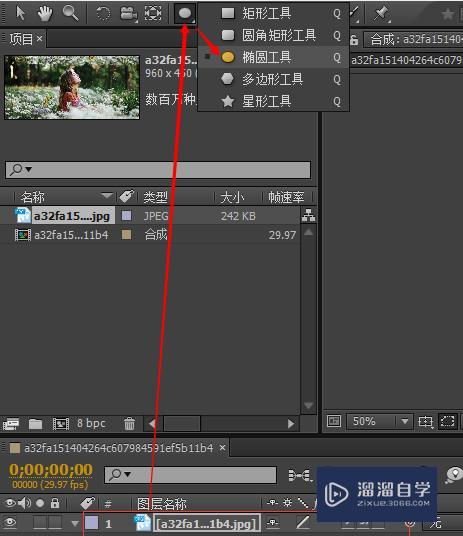Screen dimensions: 463x536
Task: Change label color of a32fa15....jpg
Action: tap(127, 216)
